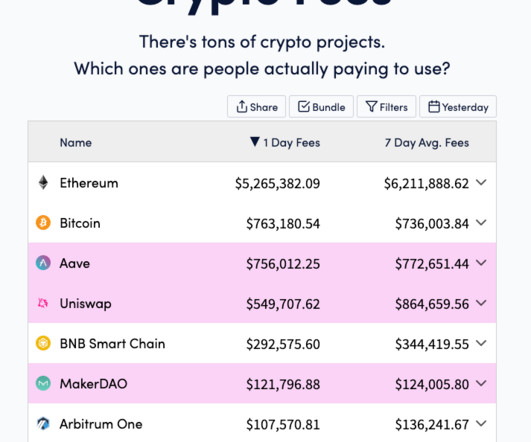Image resolution: width=531 pixels, height=442 pixels.
Task: Open the Bundle selection mode
Action: coord(321,107)
